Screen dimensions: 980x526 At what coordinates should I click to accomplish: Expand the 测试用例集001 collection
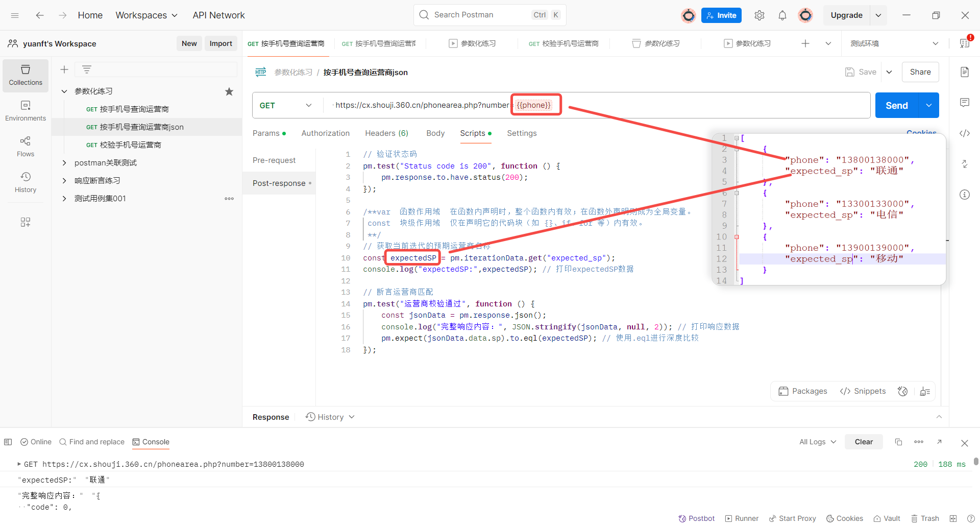coord(64,199)
